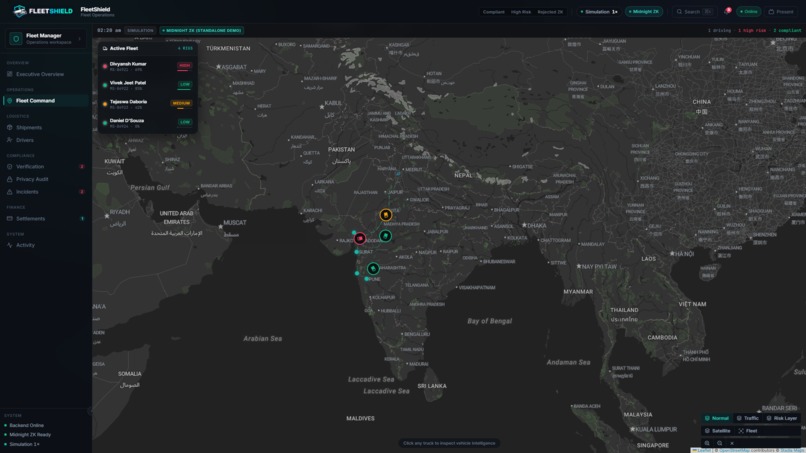Click the red truck marker near Rajkot
Screen dimensions: 806x453
[x=360, y=238]
